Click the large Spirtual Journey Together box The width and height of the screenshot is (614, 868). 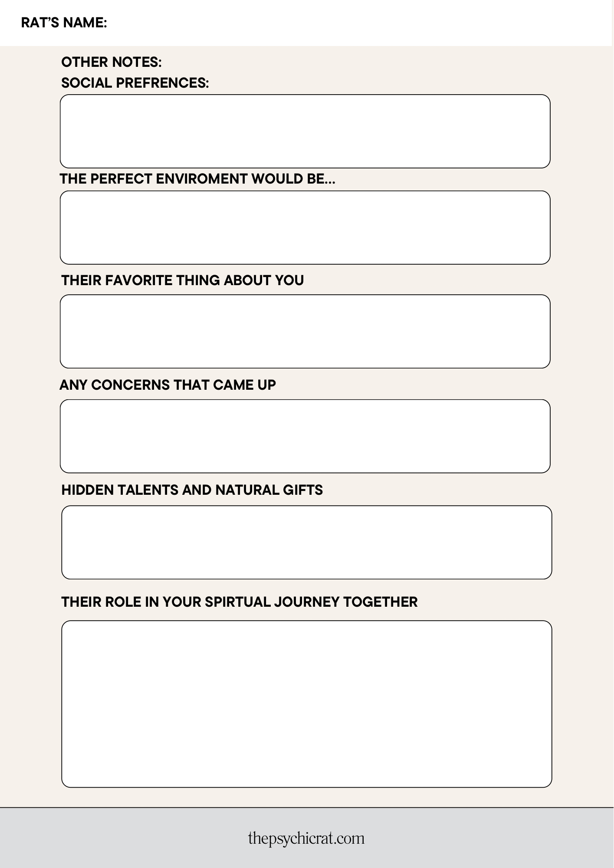pos(306,704)
